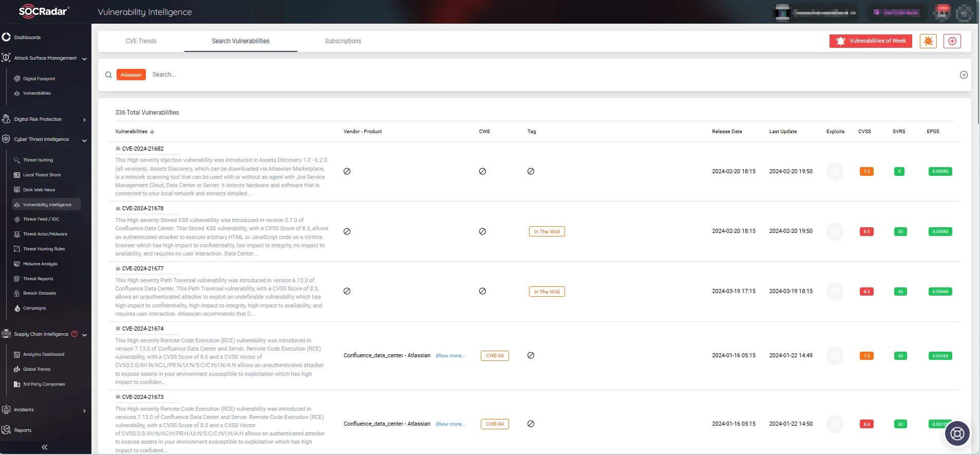Screen dimensions: 980x455
Task: Open Local Threat Share
Action: [x=42, y=175]
